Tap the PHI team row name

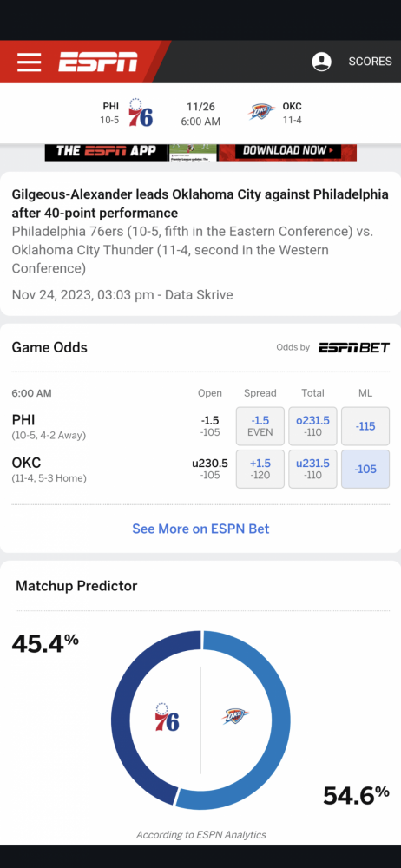click(x=23, y=420)
